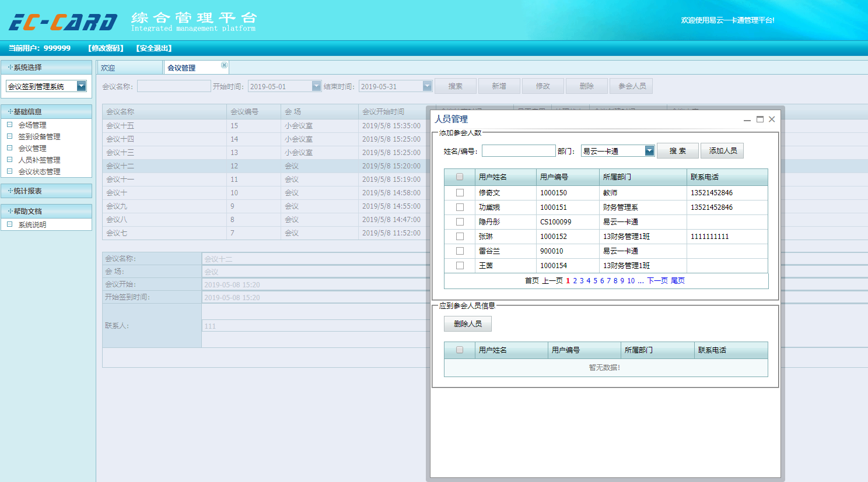Check the box for 修奇文
868x482 pixels.
point(460,192)
